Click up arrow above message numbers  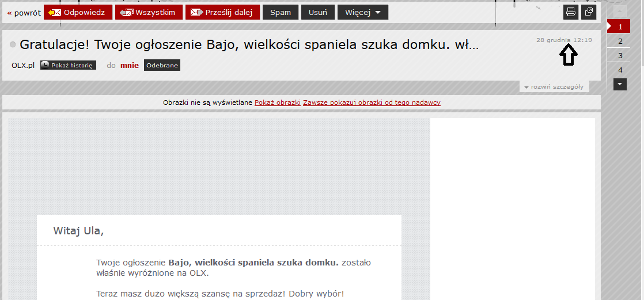tap(620, 12)
